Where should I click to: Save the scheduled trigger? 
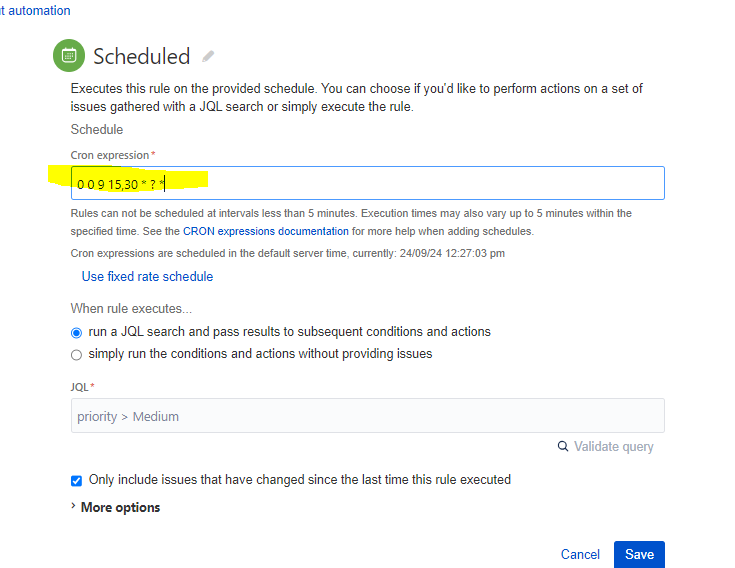tap(639, 554)
